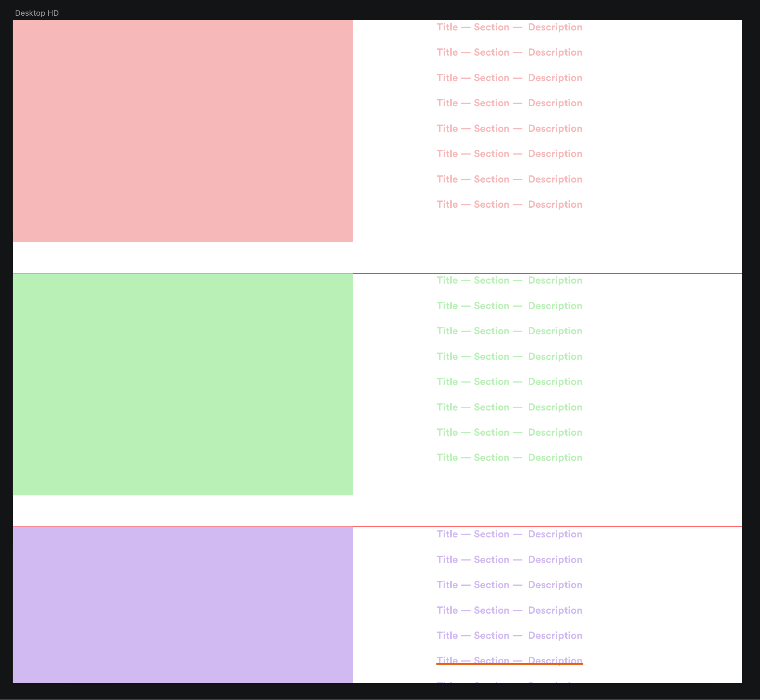Screen dimensions: 760x700
Task: Click the first green Title — Section — Description row
Action: coord(509,280)
